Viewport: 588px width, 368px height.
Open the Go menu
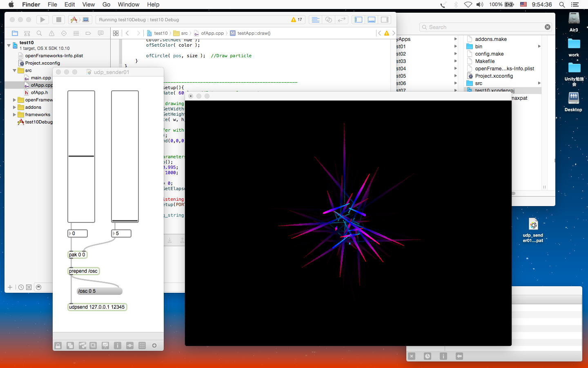(106, 4)
